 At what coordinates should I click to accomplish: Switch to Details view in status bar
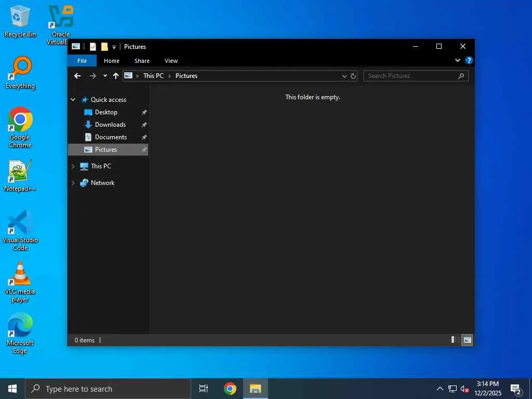click(456, 340)
